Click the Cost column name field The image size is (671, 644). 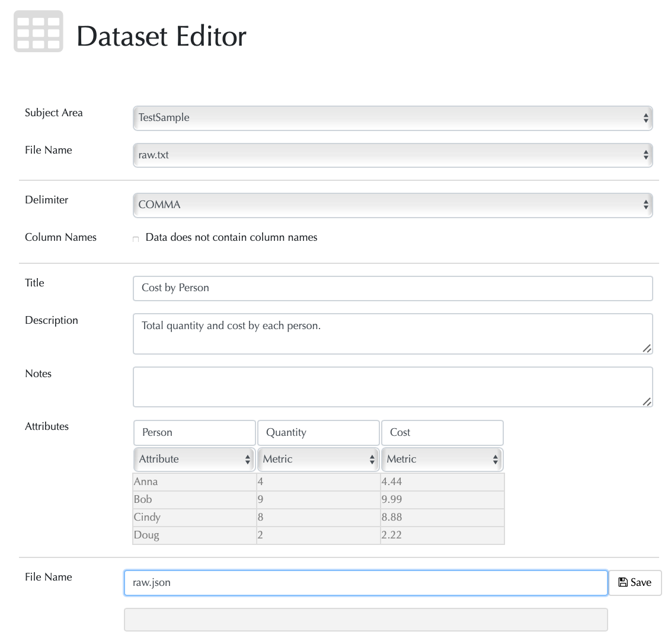(x=442, y=432)
